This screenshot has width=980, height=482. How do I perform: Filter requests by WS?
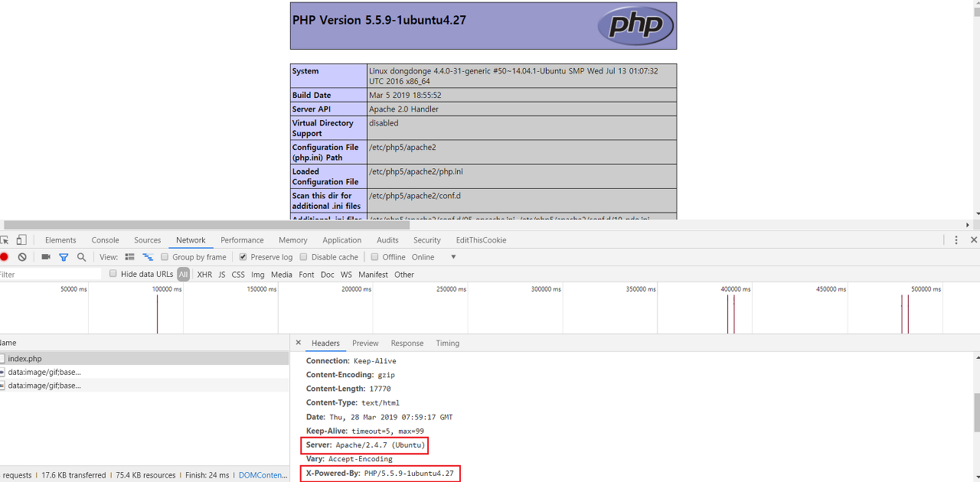(347, 275)
